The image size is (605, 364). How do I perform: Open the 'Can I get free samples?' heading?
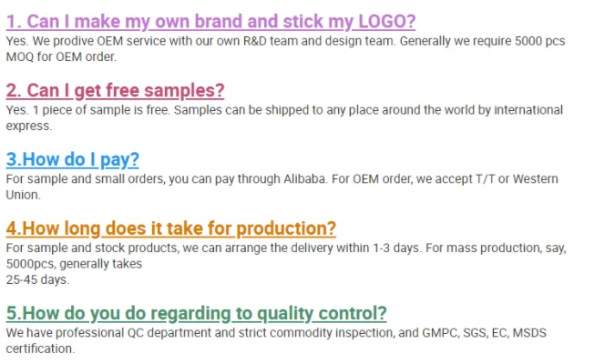115,91
